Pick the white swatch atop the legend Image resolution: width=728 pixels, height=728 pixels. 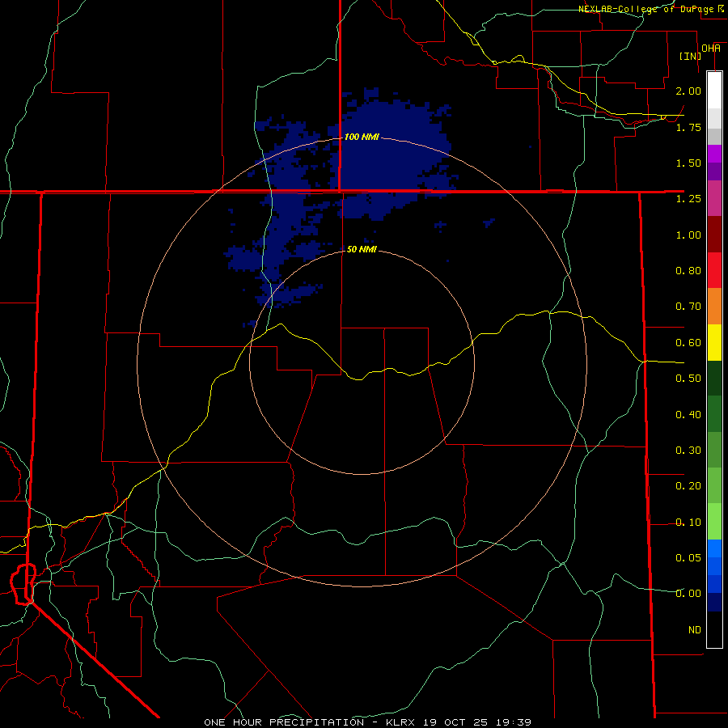(x=714, y=90)
